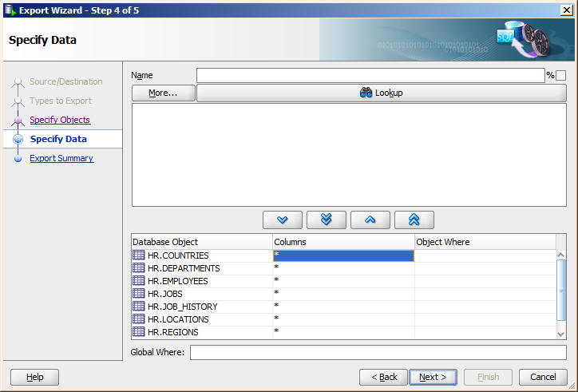Click the object table vertical scrollbar thumb

(x=560, y=291)
